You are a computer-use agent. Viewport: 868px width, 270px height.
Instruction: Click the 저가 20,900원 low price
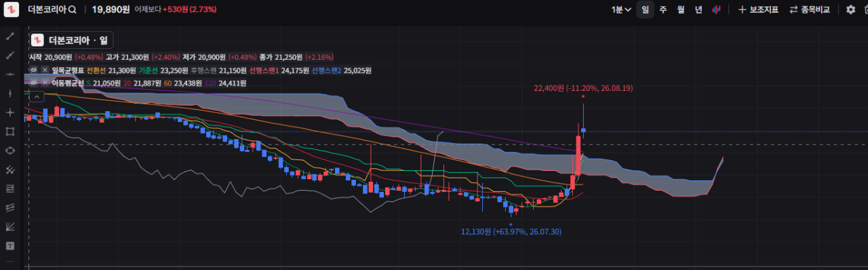[204, 57]
